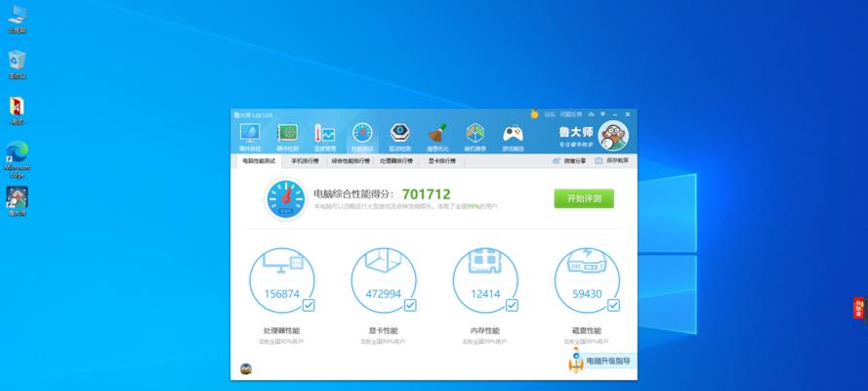Click the gold medal icon in title bar
Image resolution: width=868 pixels, height=391 pixels.
(534, 113)
